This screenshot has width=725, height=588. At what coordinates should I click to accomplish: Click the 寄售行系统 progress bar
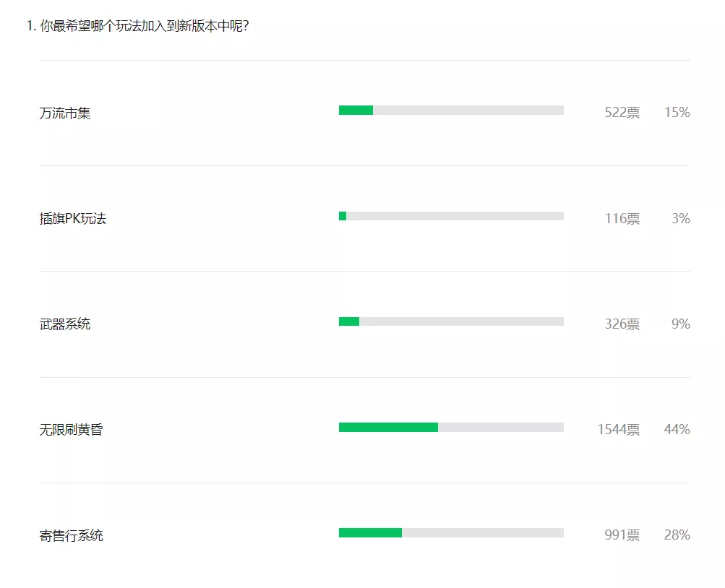[451, 533]
